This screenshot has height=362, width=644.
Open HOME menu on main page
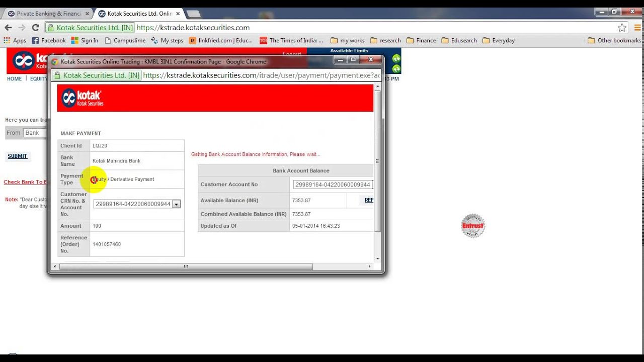point(14,79)
